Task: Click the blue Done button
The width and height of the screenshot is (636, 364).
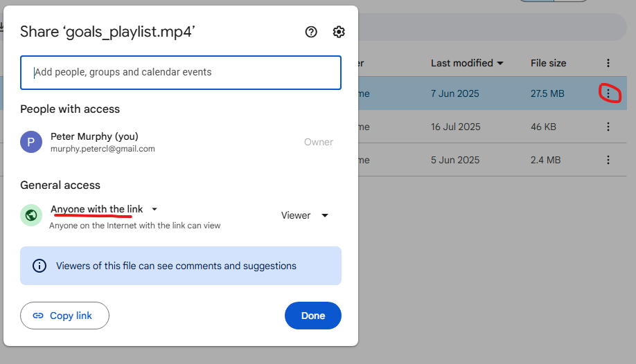Action: point(312,316)
